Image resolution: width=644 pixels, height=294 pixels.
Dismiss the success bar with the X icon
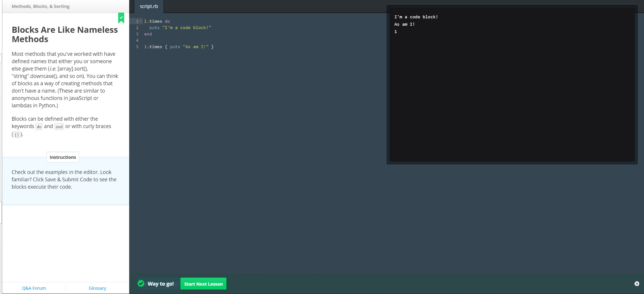coord(637,284)
